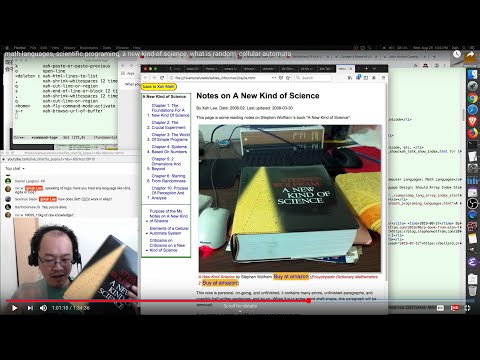Open the Firefox hamburger menu

(383, 78)
